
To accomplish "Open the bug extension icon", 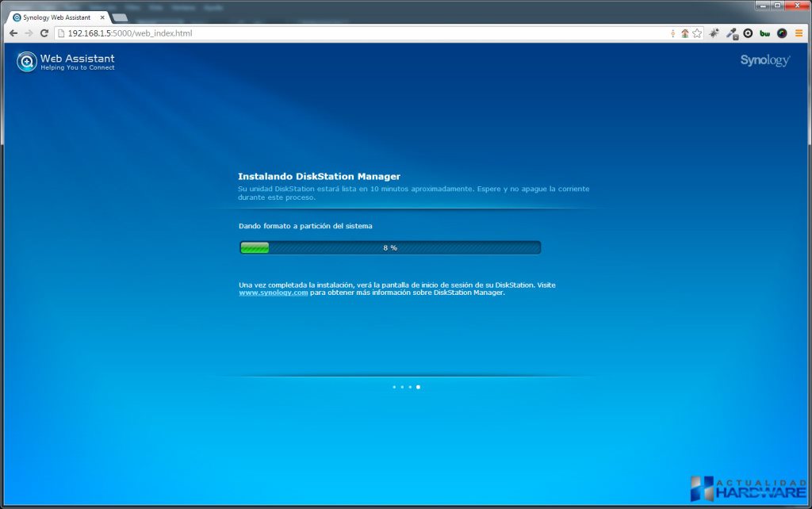I will coord(714,33).
